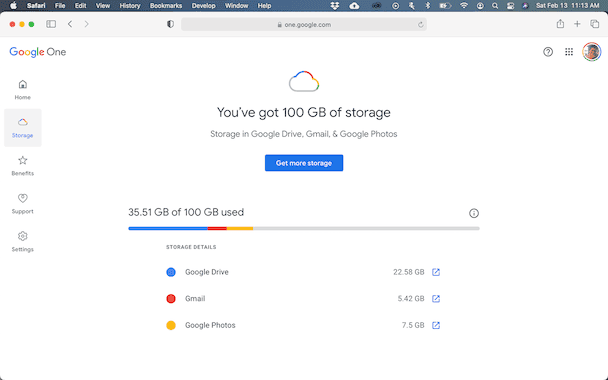Open the Google apps grid

(569, 52)
